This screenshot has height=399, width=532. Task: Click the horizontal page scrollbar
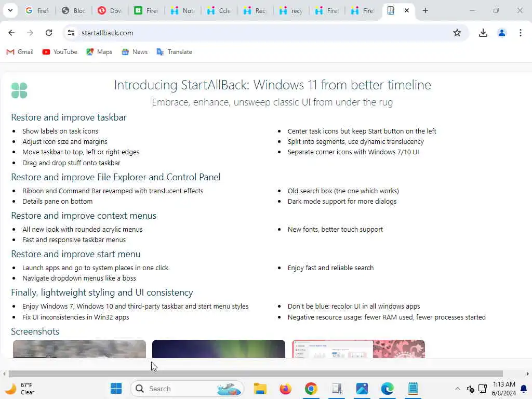point(256,374)
